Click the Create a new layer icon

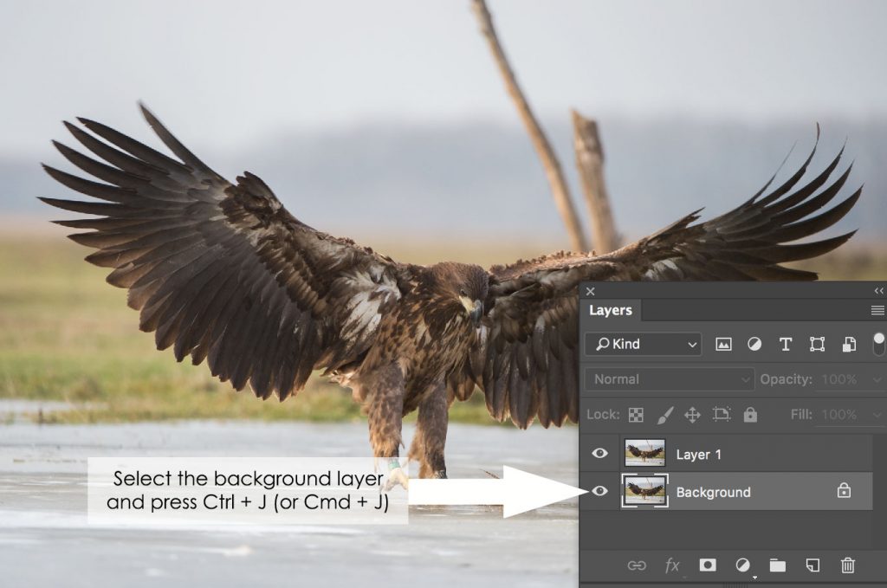pyautogui.click(x=813, y=565)
